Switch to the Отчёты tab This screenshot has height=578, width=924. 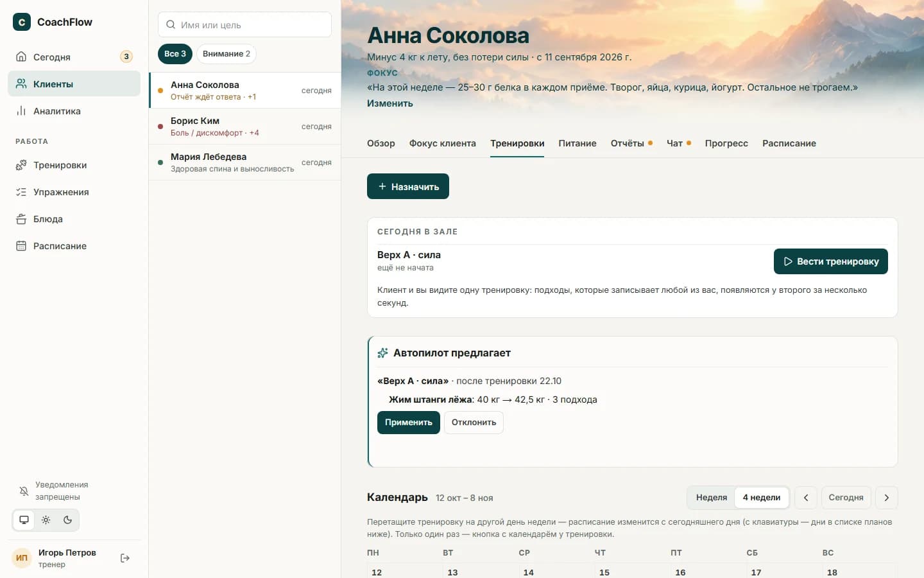pos(631,143)
